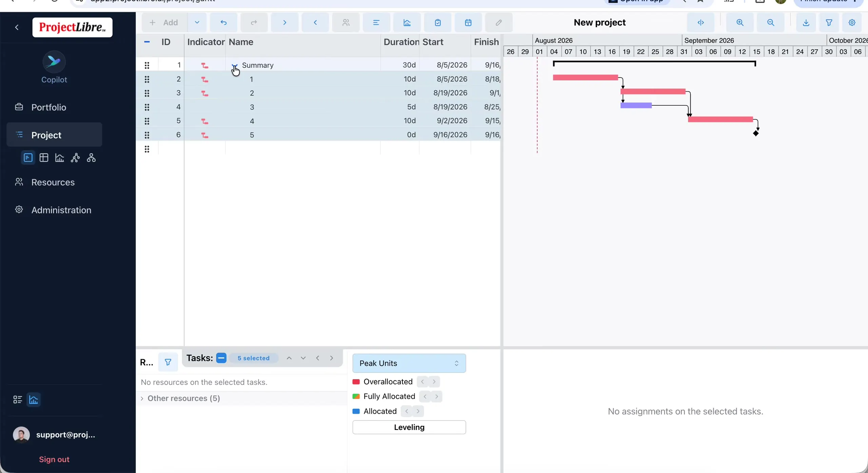Screen dimensions: 868x473
Task: Expand Other resources (5)
Action: pyautogui.click(x=142, y=398)
